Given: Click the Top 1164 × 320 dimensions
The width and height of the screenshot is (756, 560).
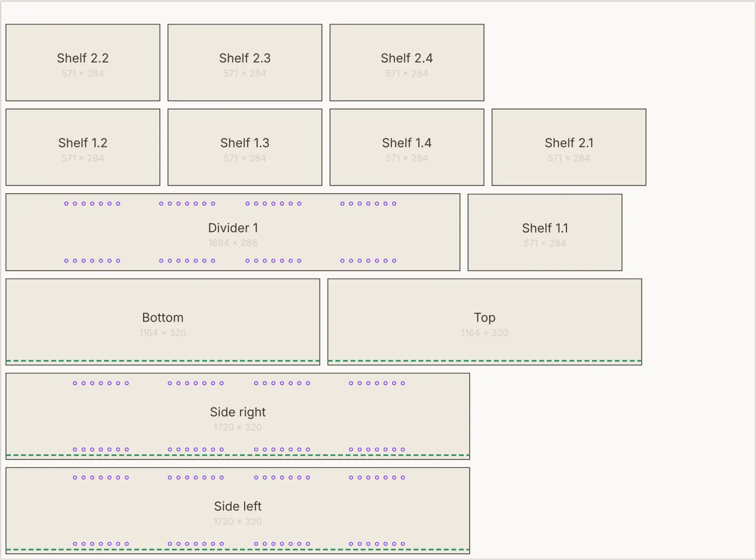Looking at the screenshot, I should 485,332.
